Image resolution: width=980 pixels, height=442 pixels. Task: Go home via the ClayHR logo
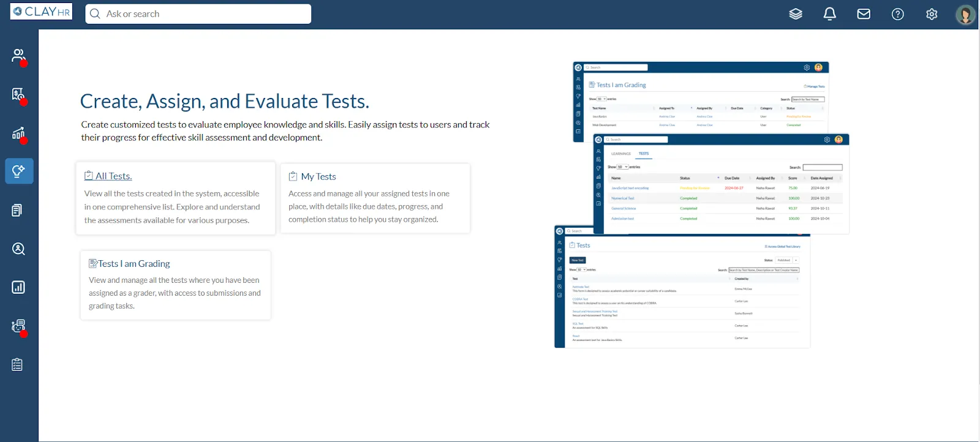click(x=41, y=12)
